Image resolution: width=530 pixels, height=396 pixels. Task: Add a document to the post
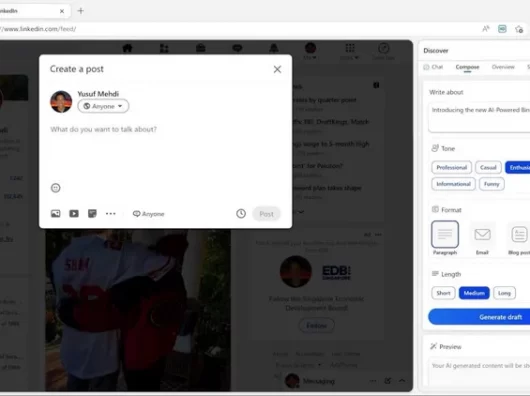92,214
